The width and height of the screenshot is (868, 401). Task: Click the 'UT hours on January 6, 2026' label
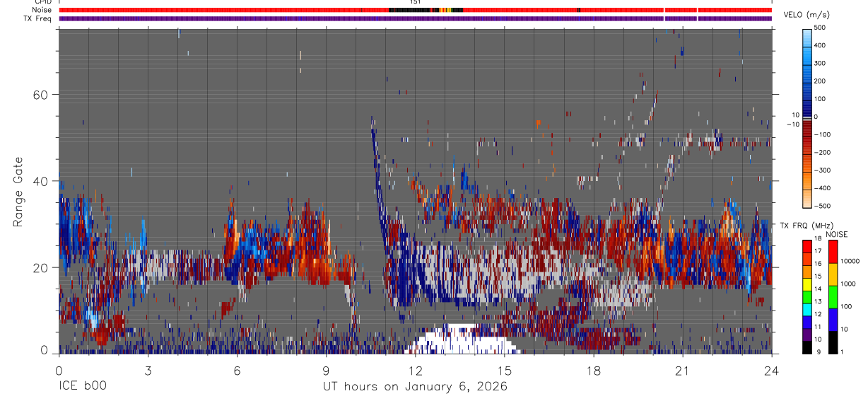click(415, 387)
